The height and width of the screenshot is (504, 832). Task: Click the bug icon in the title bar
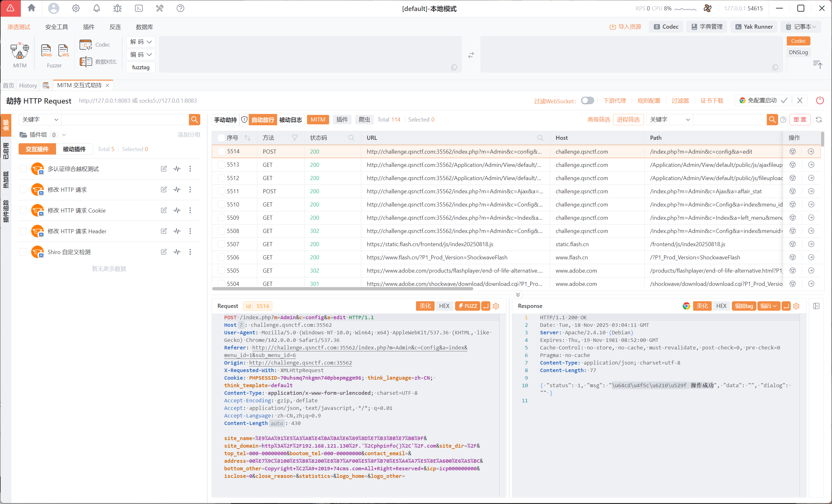[117, 8]
